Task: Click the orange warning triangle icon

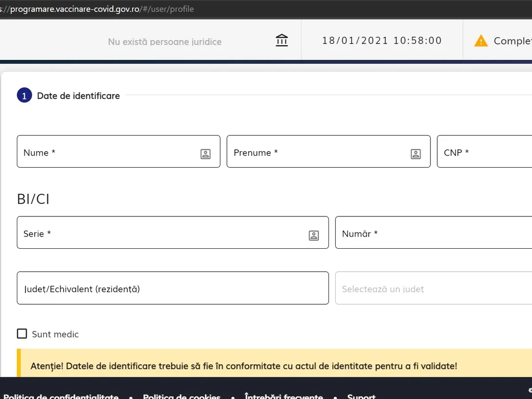Action: pyautogui.click(x=481, y=41)
